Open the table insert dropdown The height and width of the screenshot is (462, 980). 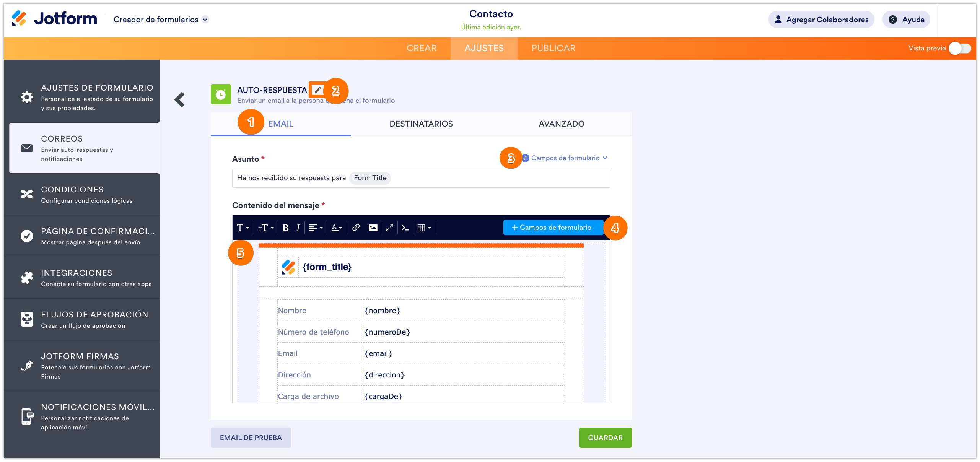[424, 228]
